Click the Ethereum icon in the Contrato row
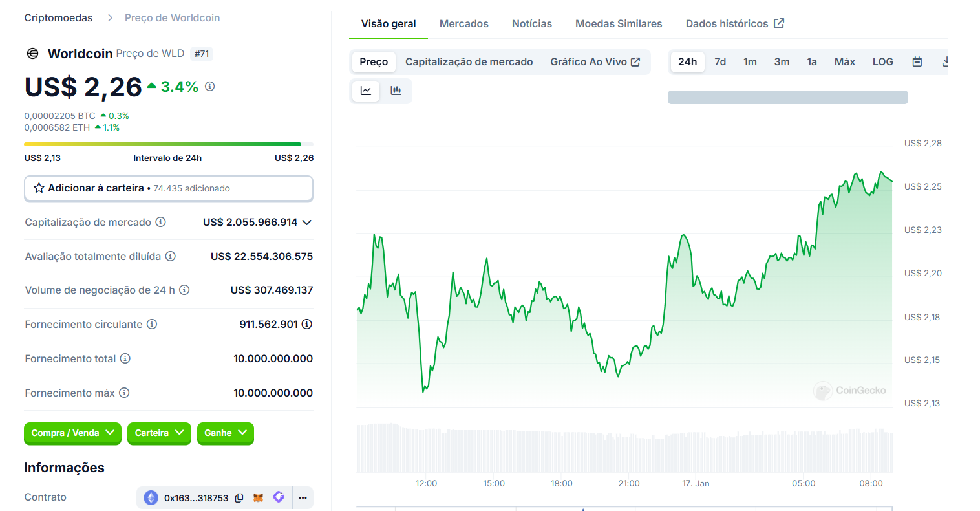This screenshot has height=511, width=980. [x=151, y=497]
